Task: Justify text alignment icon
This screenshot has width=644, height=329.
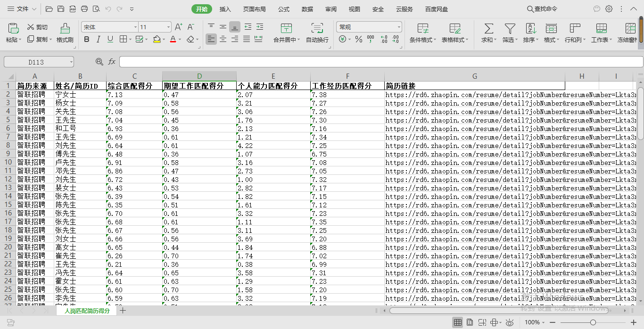Action: coord(247,39)
